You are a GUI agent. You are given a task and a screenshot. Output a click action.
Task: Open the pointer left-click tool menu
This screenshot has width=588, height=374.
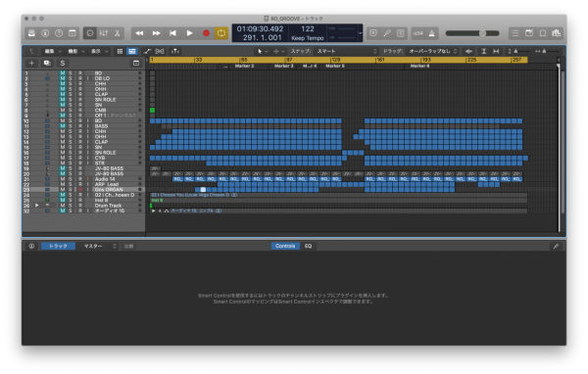pos(262,51)
